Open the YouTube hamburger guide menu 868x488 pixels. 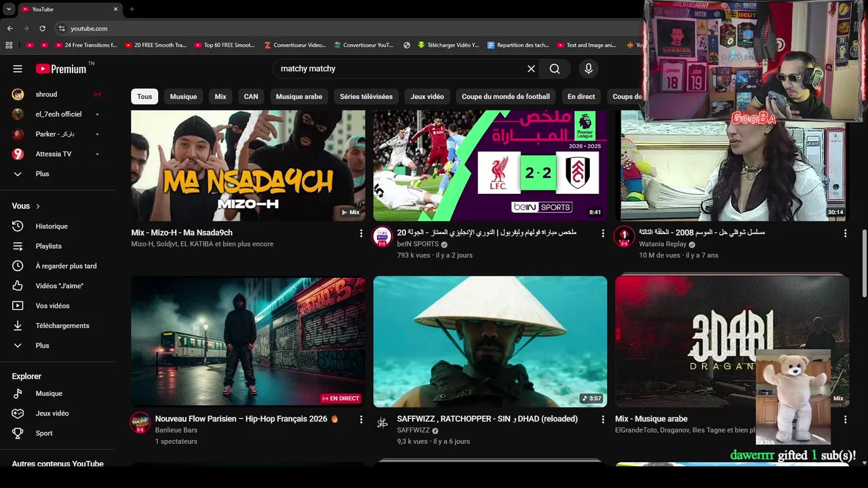[x=18, y=68]
